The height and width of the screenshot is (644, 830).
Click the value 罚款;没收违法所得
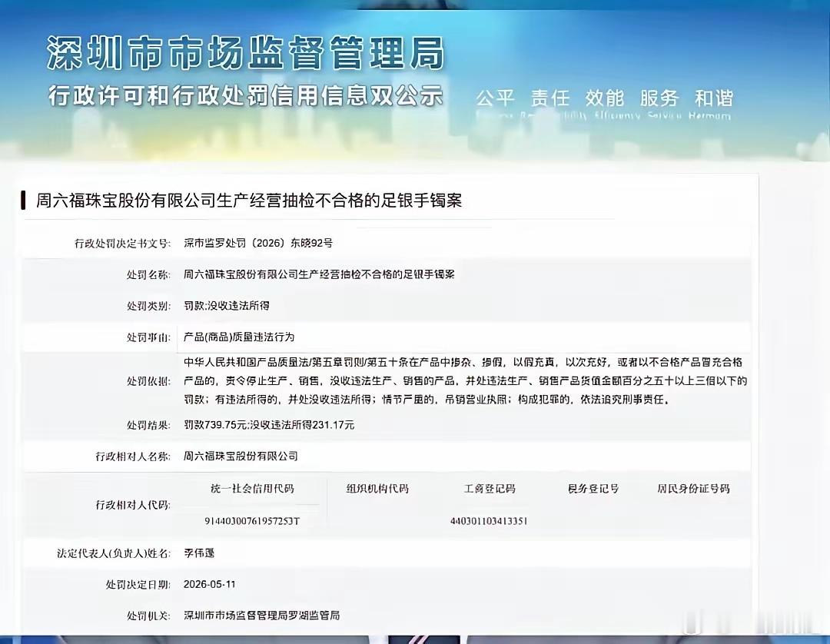click(x=227, y=305)
